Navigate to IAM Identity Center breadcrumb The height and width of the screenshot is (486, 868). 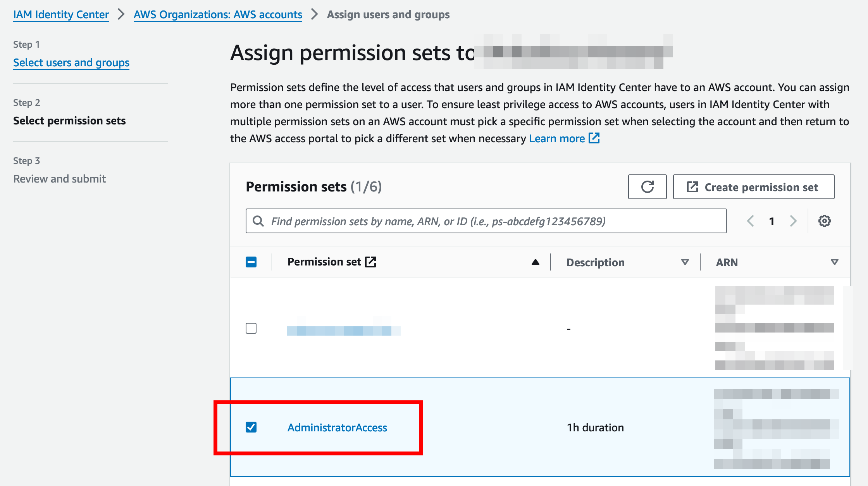tap(61, 14)
